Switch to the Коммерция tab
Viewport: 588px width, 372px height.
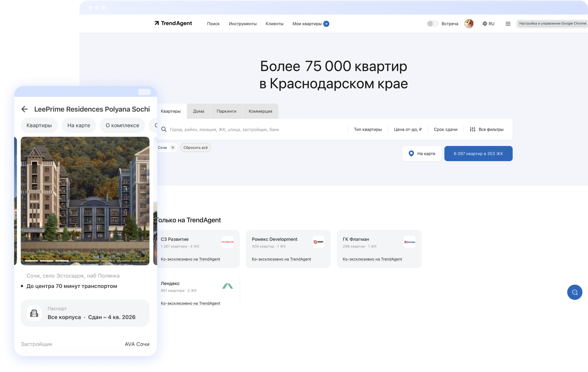[260, 111]
